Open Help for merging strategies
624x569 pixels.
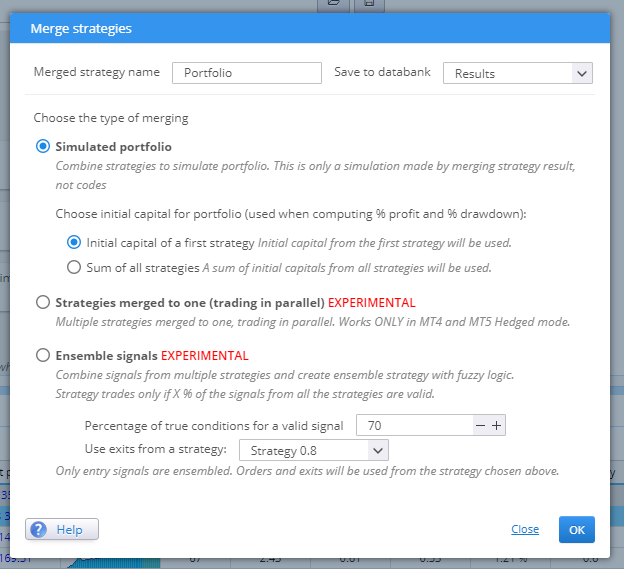pos(62,529)
